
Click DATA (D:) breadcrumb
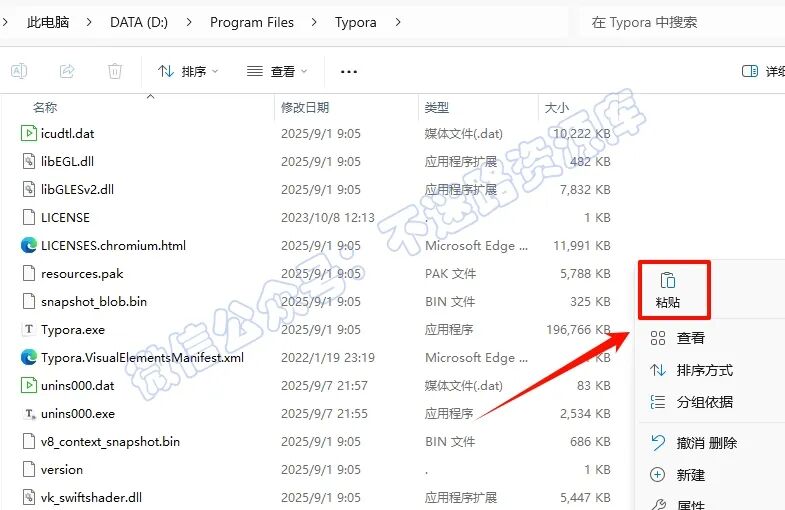coord(139,22)
